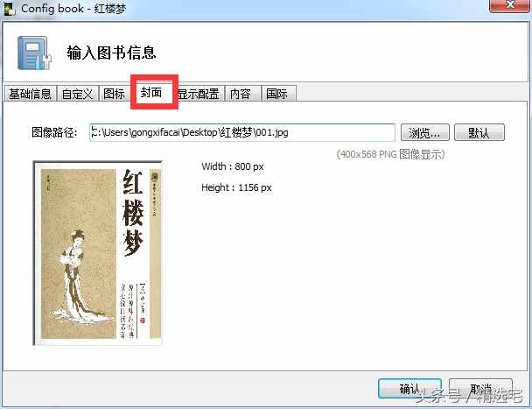Click the 取消 button
532x409 pixels.
(x=480, y=389)
